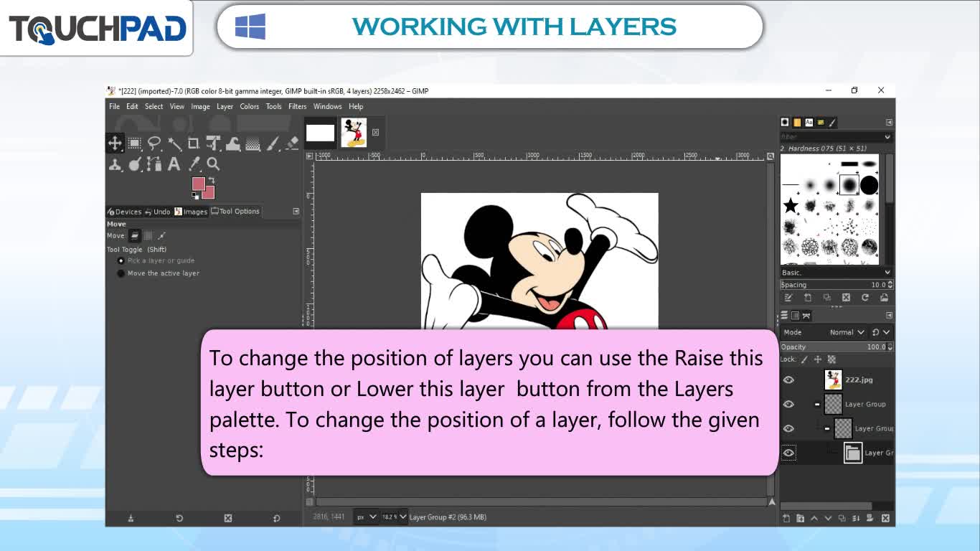Choose 'Pick a layer or guide' option
Viewport: 980px width, 551px height.
[x=156, y=260]
